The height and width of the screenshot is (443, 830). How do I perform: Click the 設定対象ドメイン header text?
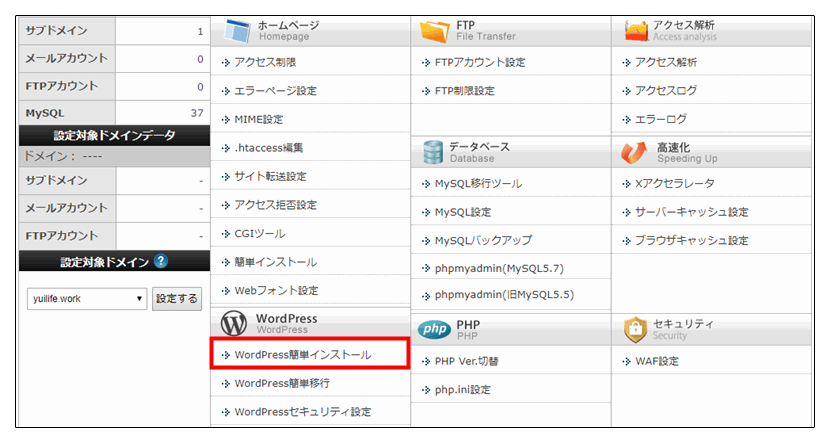(104, 262)
